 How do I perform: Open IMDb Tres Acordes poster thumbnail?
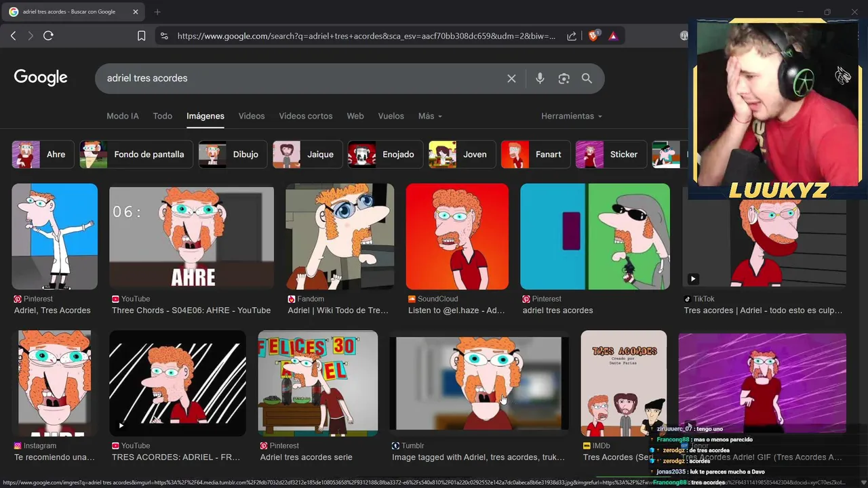[624, 383]
